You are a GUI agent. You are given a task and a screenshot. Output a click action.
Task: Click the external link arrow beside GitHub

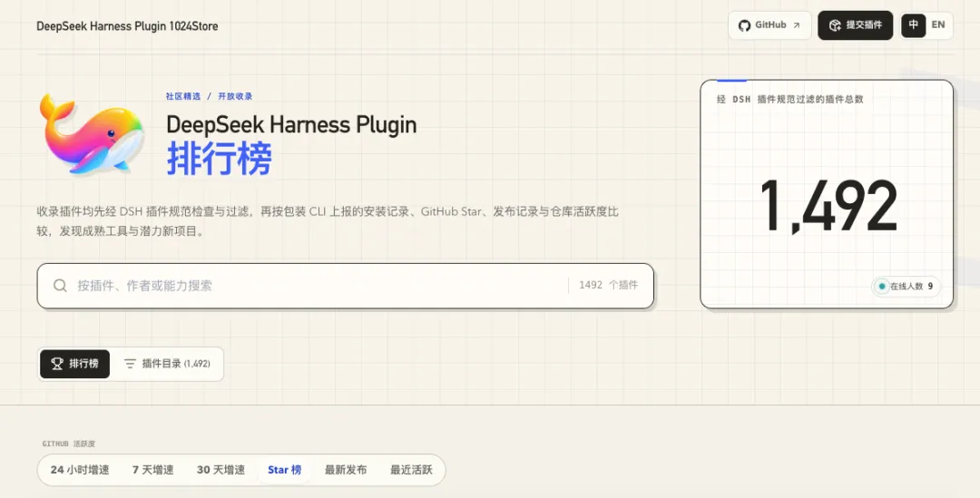click(x=797, y=25)
